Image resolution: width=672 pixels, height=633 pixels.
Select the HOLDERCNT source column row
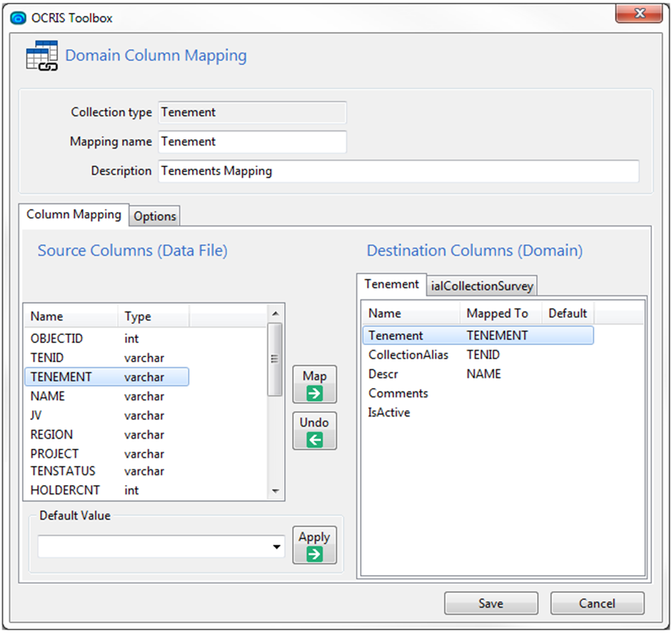coord(106,490)
